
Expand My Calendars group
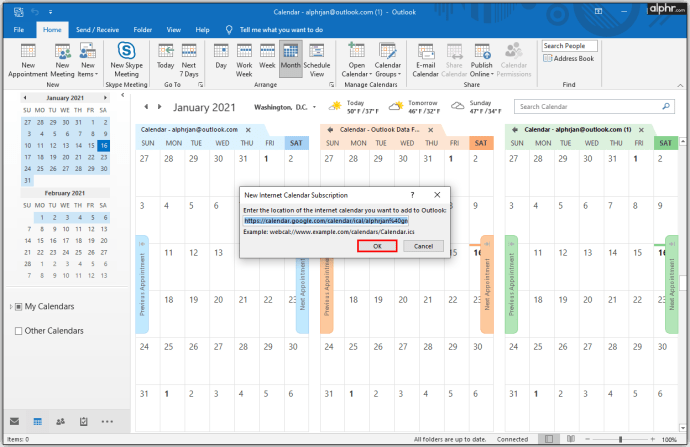pyautogui.click(x=11, y=307)
